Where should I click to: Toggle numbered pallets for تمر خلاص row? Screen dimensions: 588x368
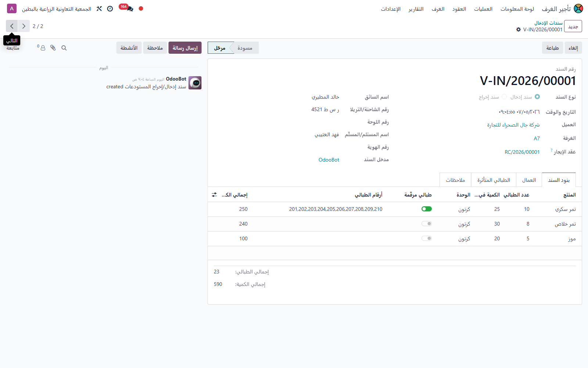[x=427, y=224]
